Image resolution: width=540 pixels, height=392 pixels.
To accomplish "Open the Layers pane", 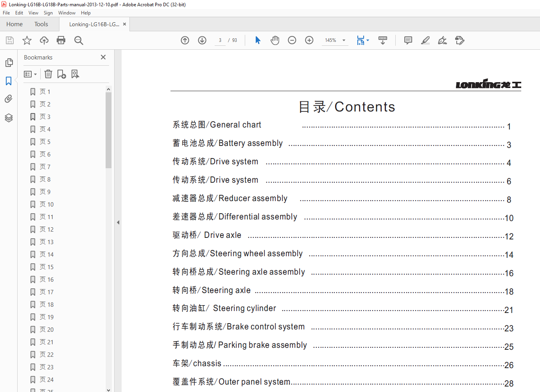I will 9,118.
